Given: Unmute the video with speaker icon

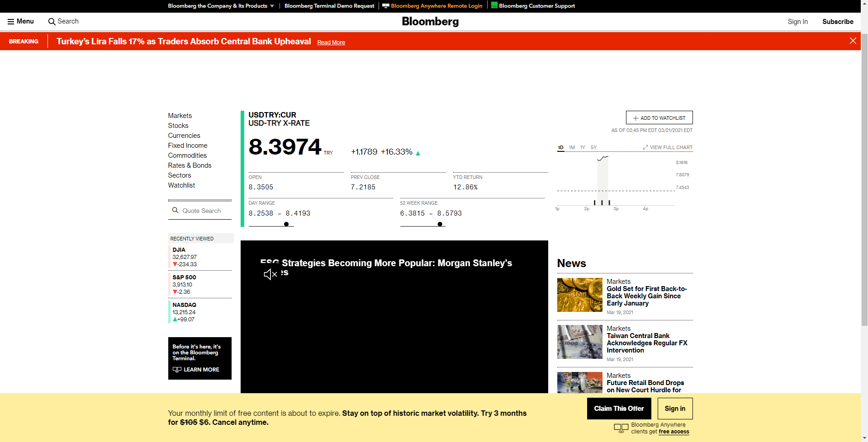Looking at the screenshot, I should (270, 274).
